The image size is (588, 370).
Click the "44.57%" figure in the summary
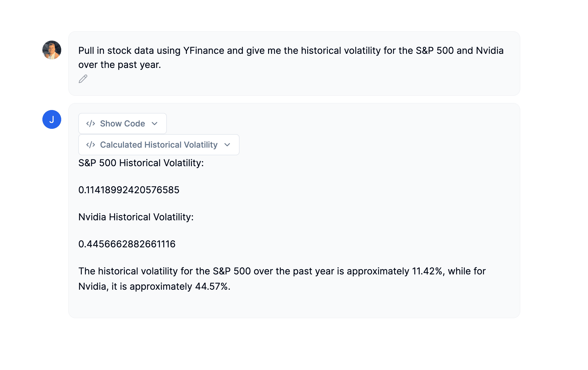pos(212,286)
